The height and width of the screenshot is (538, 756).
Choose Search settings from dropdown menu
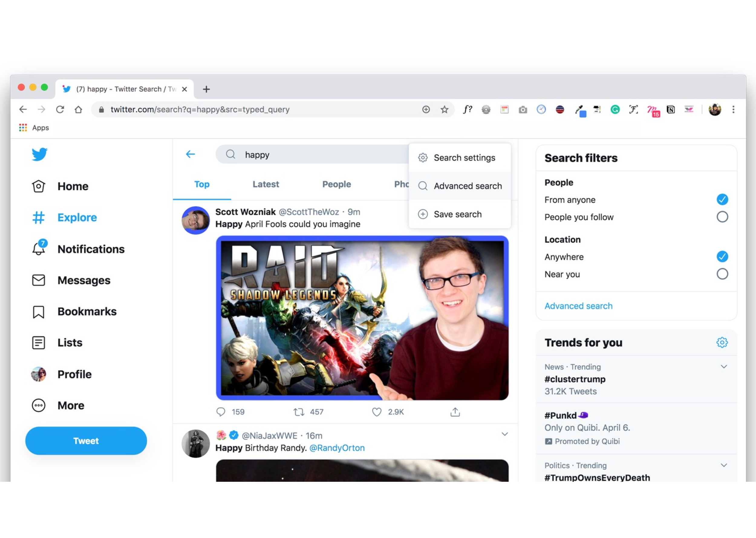[460, 158]
